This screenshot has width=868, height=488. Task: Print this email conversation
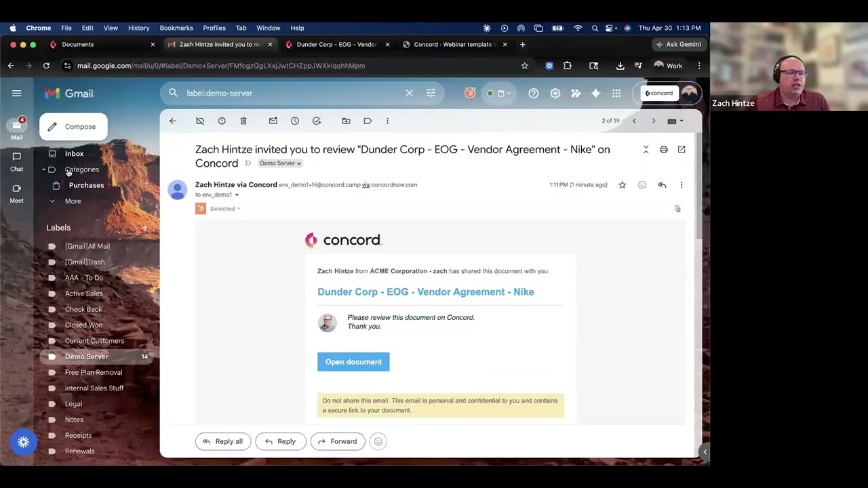(x=664, y=149)
